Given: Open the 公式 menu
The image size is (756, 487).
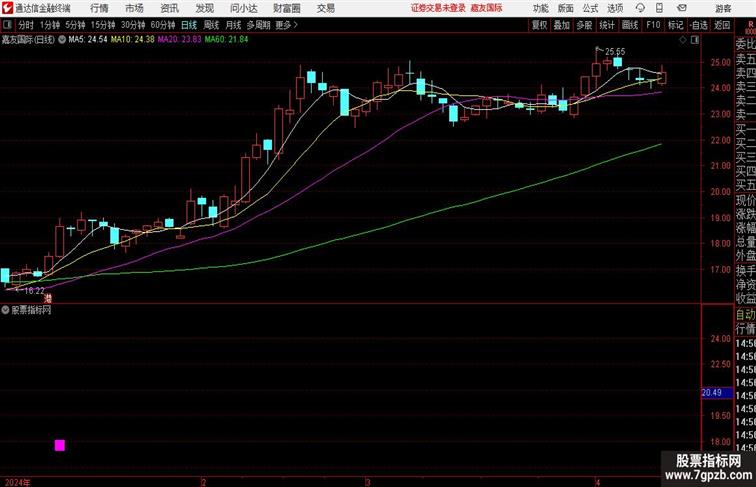Looking at the screenshot, I should pos(590,8).
